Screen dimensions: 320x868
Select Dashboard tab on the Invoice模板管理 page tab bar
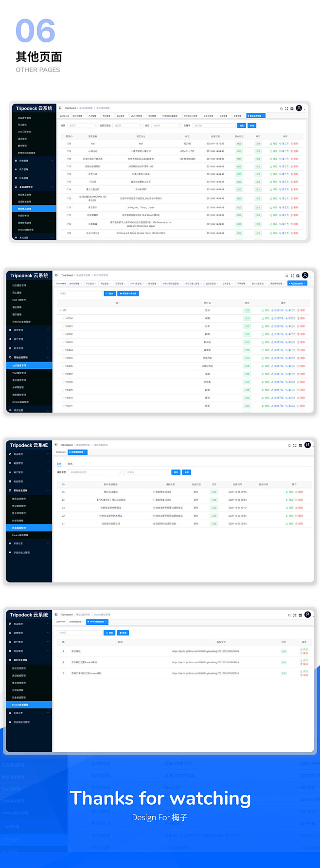[x=61, y=622]
